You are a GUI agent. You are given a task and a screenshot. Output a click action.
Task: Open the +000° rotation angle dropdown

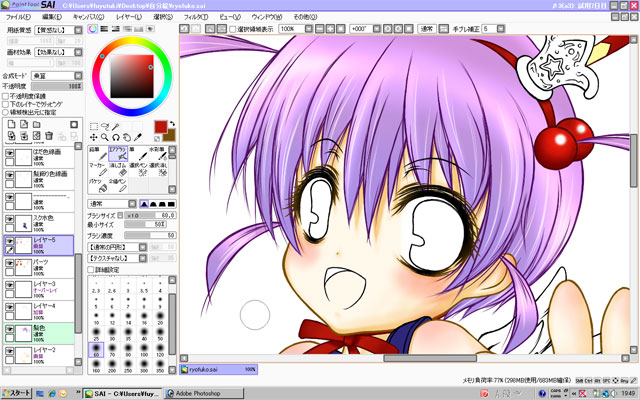(x=365, y=29)
